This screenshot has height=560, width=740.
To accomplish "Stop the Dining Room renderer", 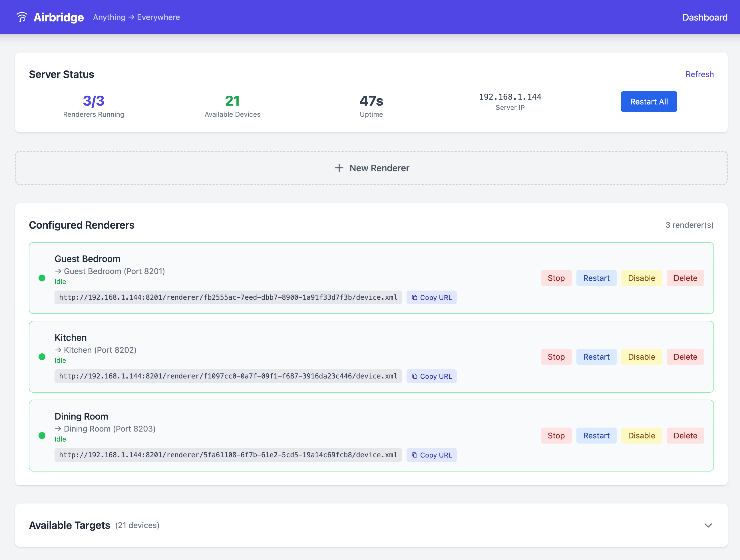I will [556, 436].
